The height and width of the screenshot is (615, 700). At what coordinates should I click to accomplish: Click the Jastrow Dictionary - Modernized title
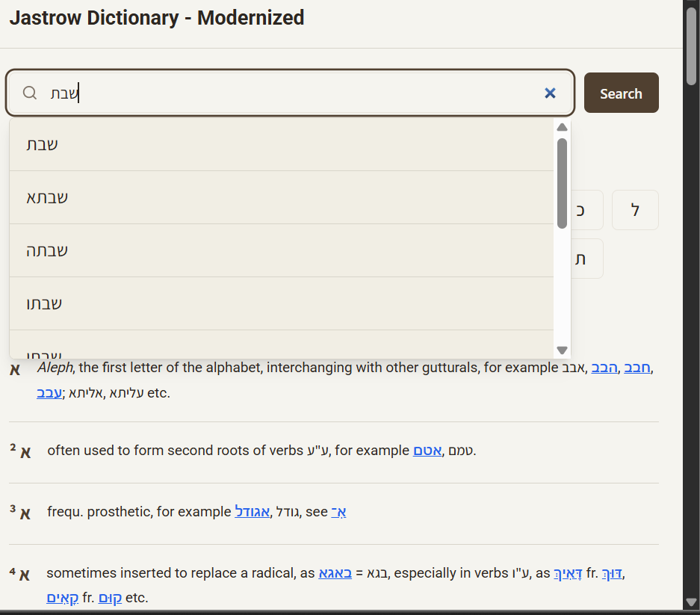click(x=157, y=19)
